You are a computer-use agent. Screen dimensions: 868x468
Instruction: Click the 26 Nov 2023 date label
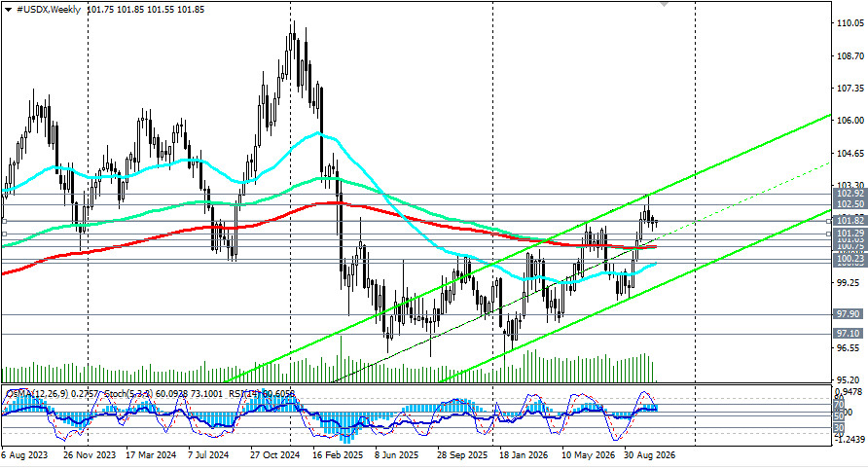(90, 455)
